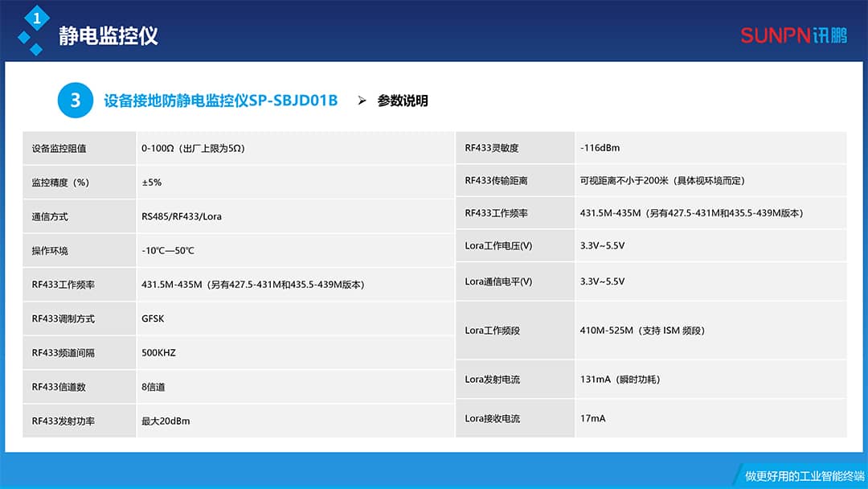Click the RF433灵敏度 cell
The image size is (868, 489).
point(515,148)
